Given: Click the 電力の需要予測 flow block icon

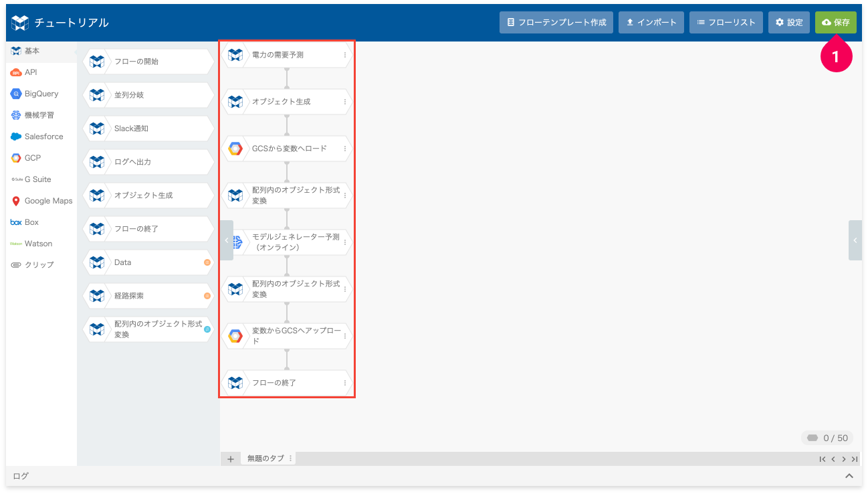Looking at the screenshot, I should [235, 55].
